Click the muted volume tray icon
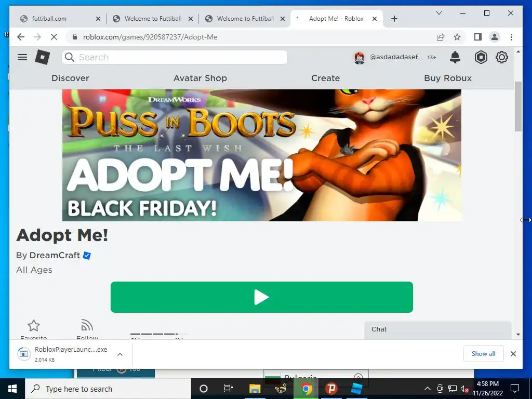532x399 pixels. (464, 389)
